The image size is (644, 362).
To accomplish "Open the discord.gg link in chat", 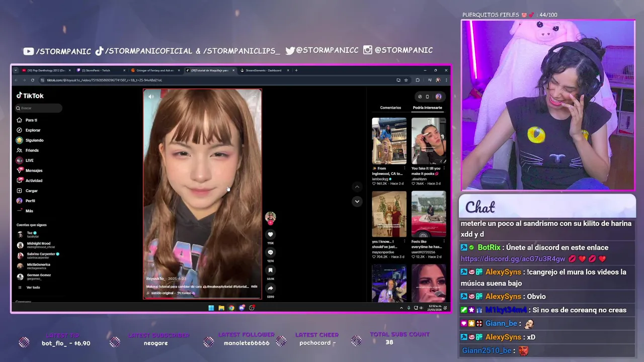I will (513, 259).
